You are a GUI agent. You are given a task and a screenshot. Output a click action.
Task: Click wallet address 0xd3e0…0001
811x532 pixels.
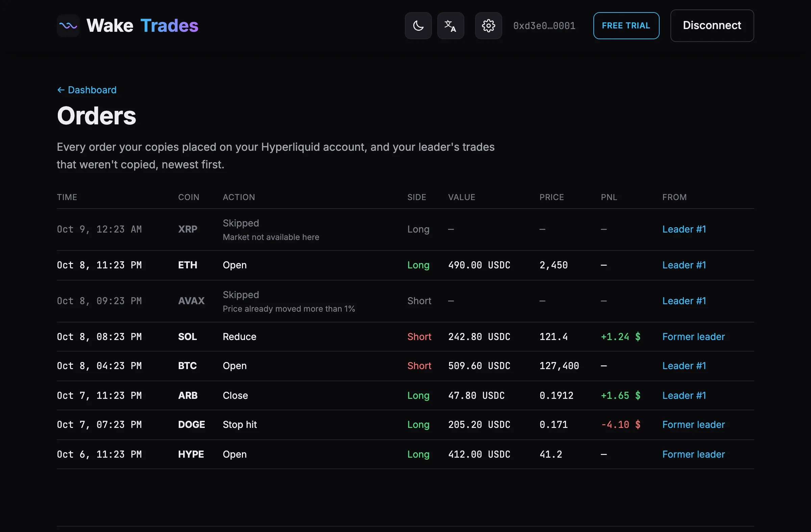(544, 26)
